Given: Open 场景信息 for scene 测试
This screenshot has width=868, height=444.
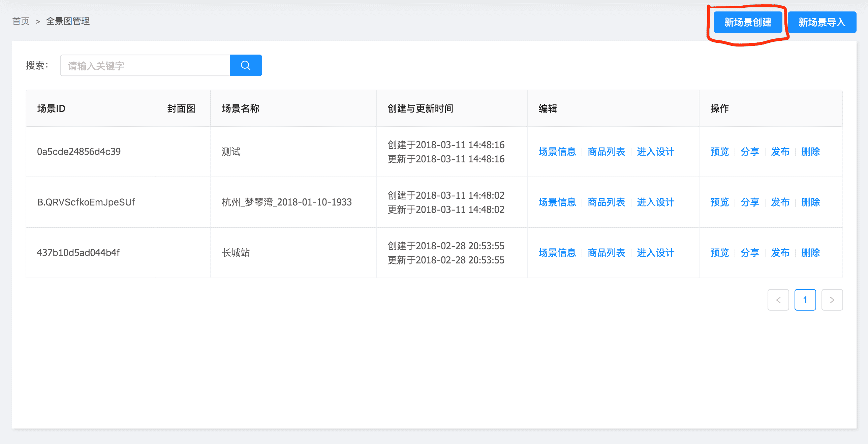Looking at the screenshot, I should point(557,152).
